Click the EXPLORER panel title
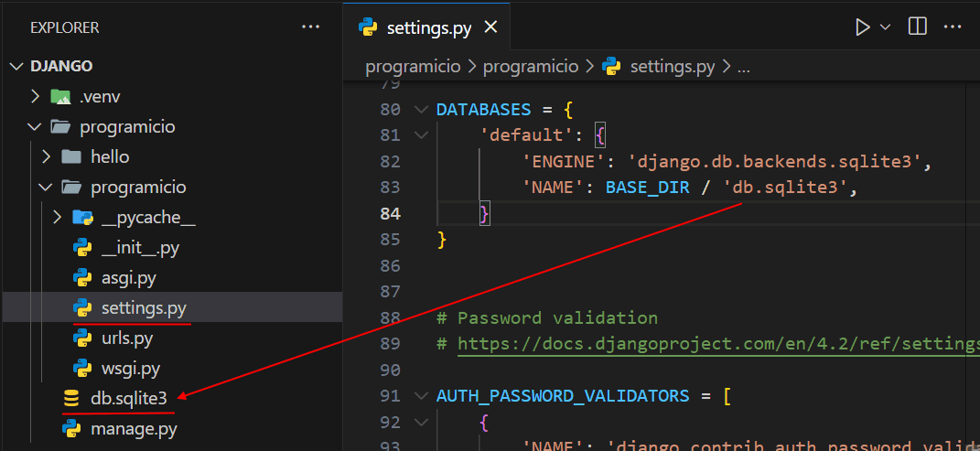 click(65, 28)
